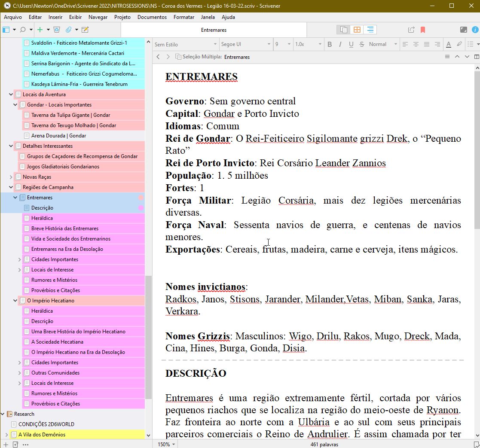The height and width of the screenshot is (448, 480).
Task: Click the highlight color marker
Action: (x=459, y=44)
